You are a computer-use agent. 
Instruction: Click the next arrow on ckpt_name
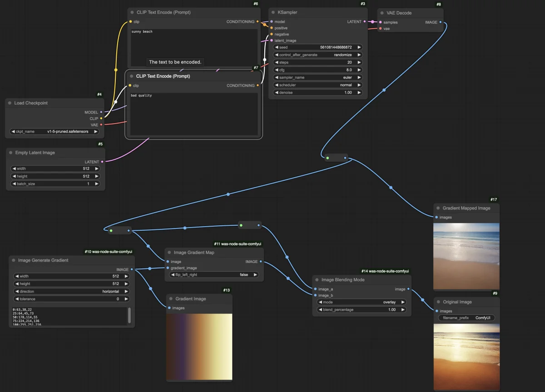(95, 131)
